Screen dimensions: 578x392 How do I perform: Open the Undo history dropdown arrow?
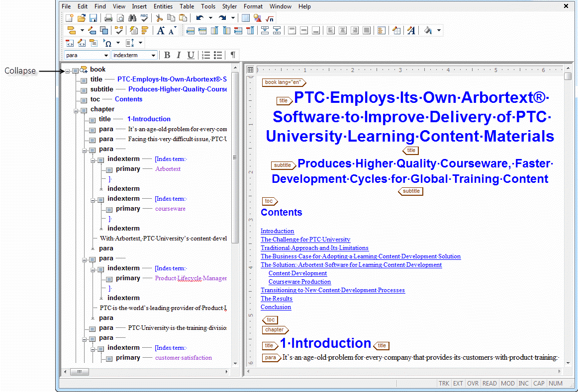coord(210,18)
